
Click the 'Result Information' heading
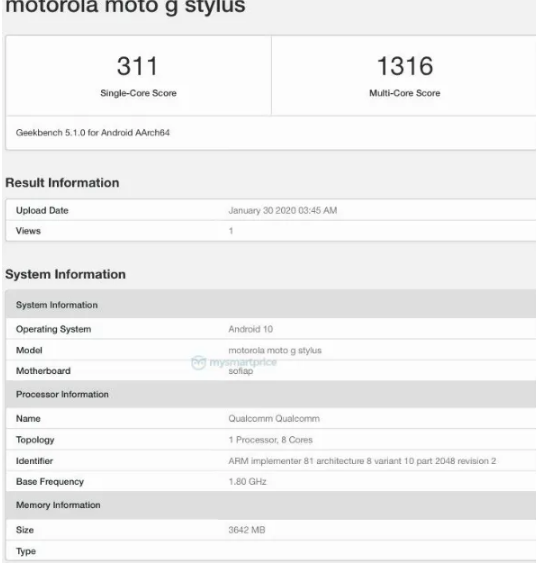click(x=62, y=182)
